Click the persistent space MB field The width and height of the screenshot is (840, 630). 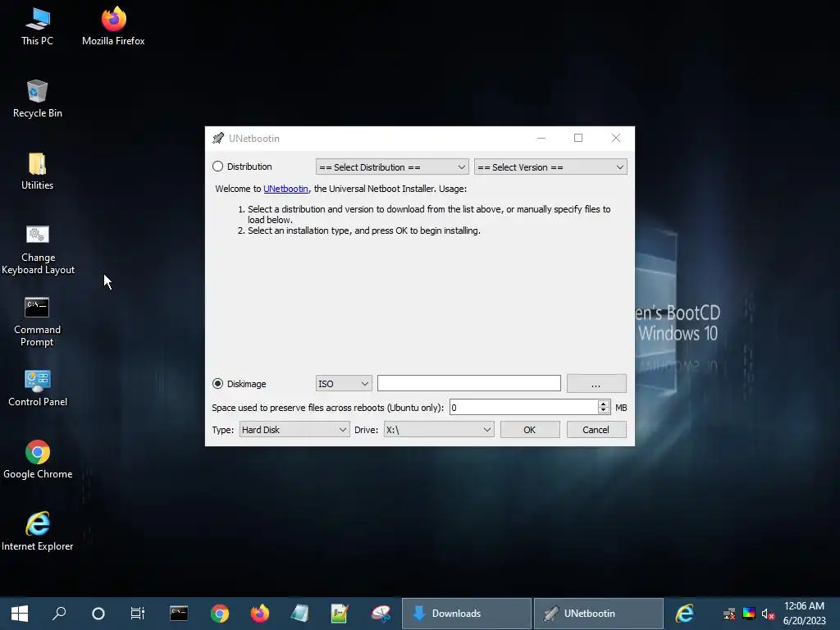pos(523,408)
